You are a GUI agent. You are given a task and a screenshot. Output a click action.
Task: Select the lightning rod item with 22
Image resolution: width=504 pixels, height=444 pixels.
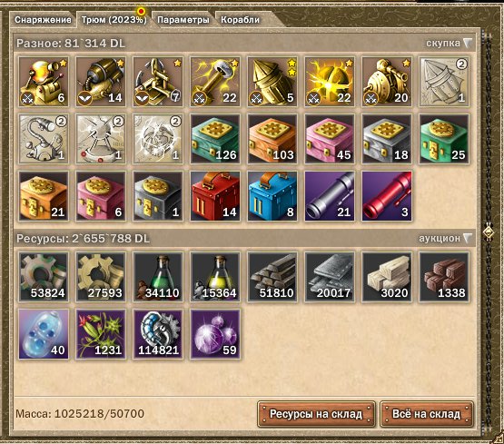point(215,82)
